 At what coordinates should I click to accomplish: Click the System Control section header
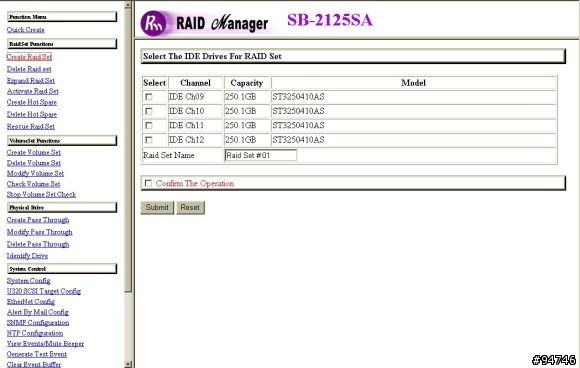coord(62,269)
